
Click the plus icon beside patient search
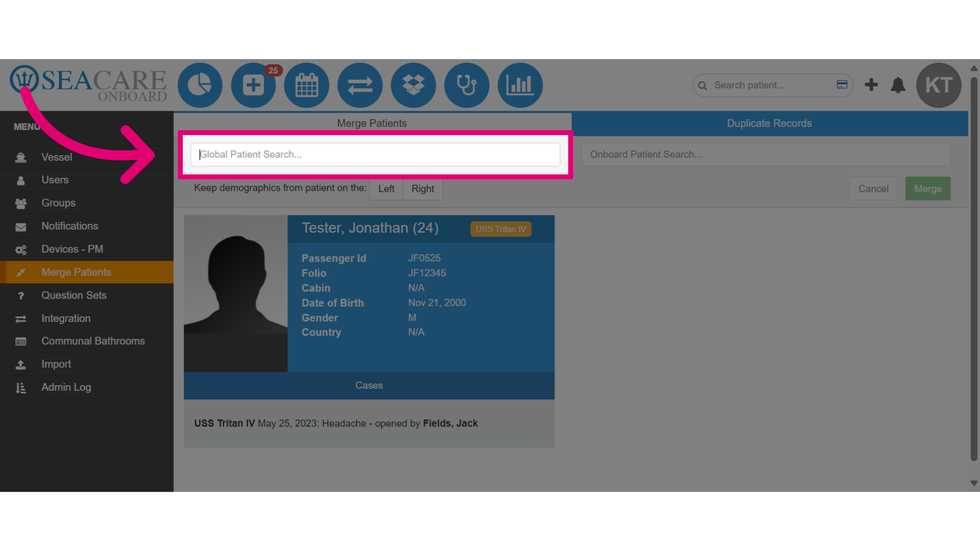pos(871,85)
